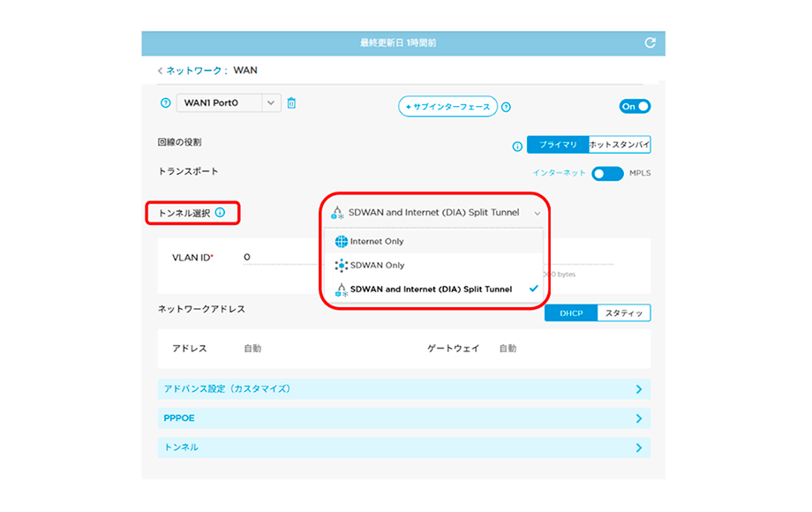
Task: Click the + サブインターフェース button
Action: pyautogui.click(x=447, y=107)
